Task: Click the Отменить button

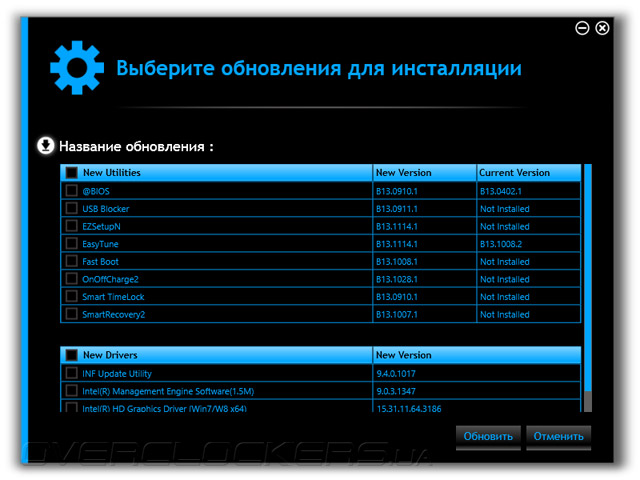Action: tap(558, 437)
